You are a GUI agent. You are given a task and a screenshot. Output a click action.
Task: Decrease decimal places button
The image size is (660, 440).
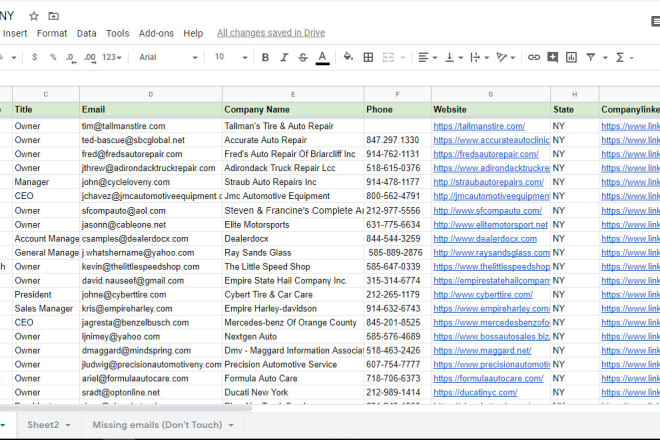tap(71, 57)
